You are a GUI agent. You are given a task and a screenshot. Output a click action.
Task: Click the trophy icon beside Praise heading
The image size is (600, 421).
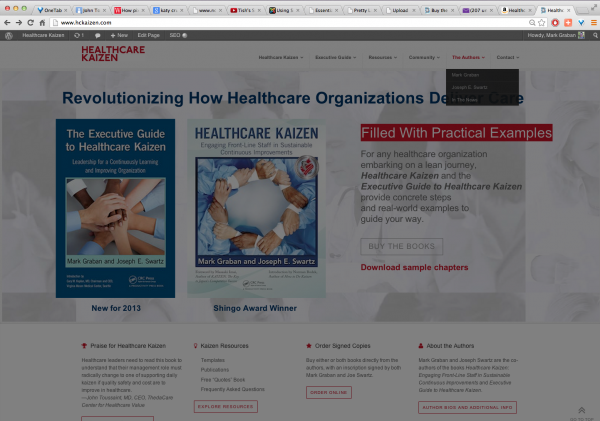(x=84, y=346)
